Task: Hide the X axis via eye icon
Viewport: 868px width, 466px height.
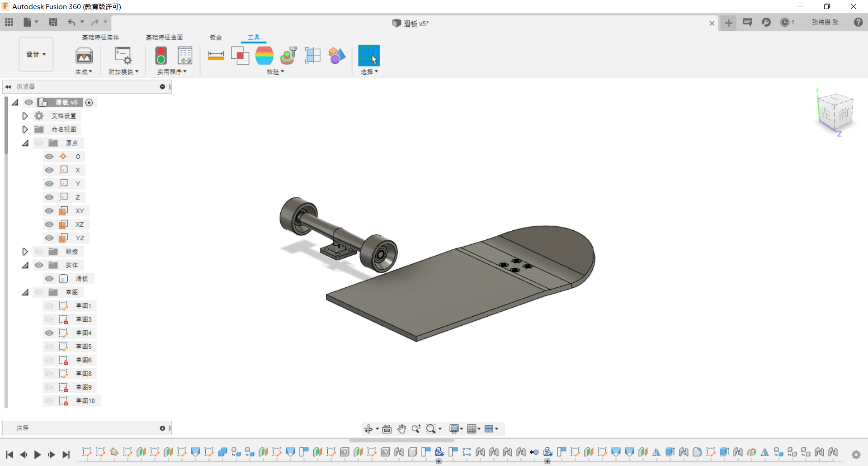Action: click(49, 170)
